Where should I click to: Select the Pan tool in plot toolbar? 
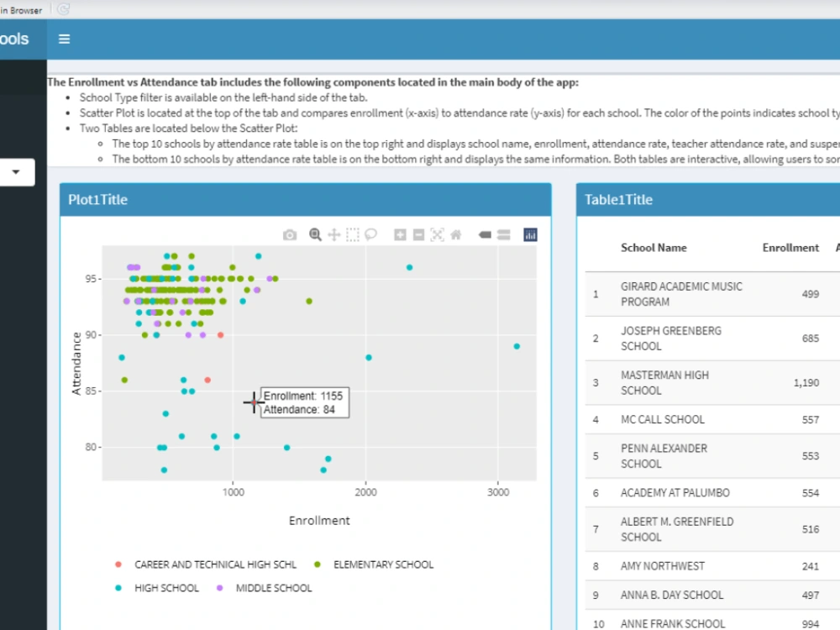(x=334, y=234)
